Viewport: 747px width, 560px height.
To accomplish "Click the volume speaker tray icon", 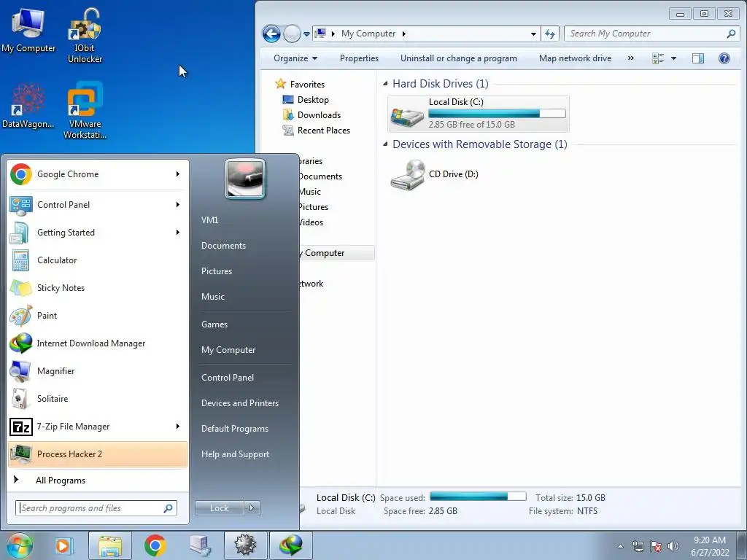I will pos(673,546).
